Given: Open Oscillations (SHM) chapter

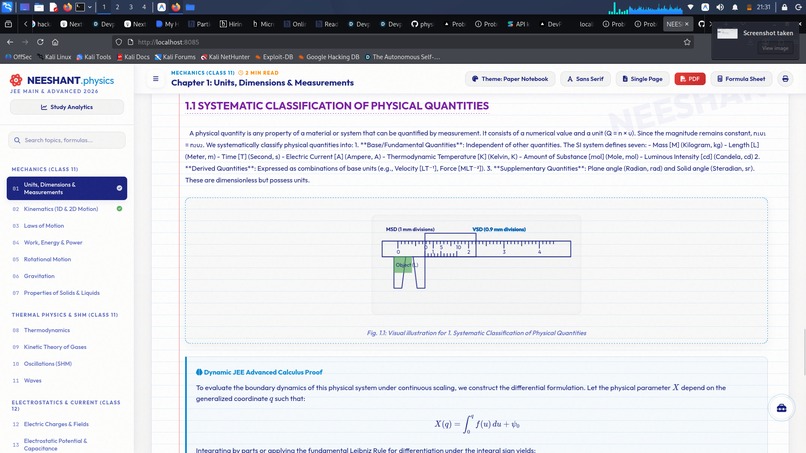Looking at the screenshot, I should pyautogui.click(x=67, y=364).
